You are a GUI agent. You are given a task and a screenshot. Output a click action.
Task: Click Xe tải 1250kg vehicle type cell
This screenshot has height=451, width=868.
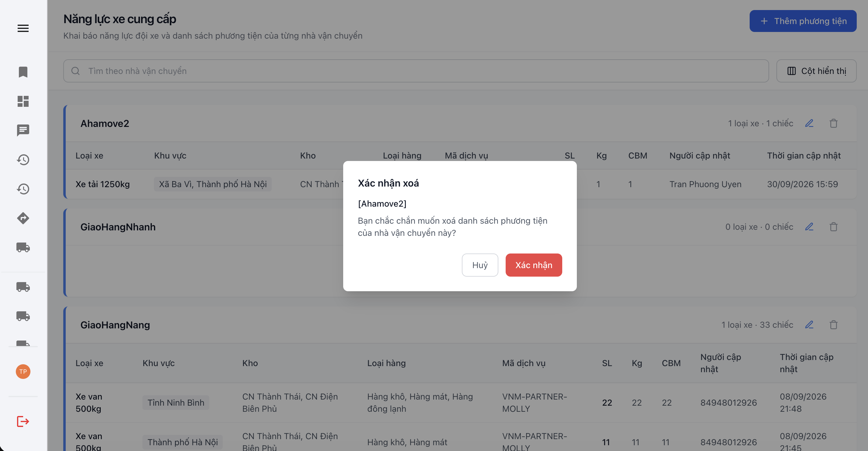pyautogui.click(x=103, y=184)
